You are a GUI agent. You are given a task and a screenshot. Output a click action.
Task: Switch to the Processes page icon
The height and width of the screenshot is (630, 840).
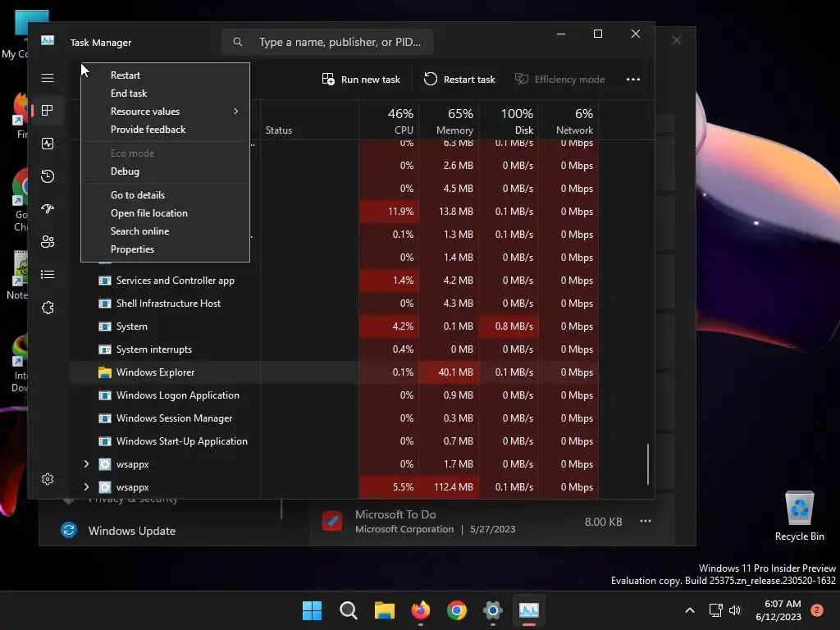(47, 111)
